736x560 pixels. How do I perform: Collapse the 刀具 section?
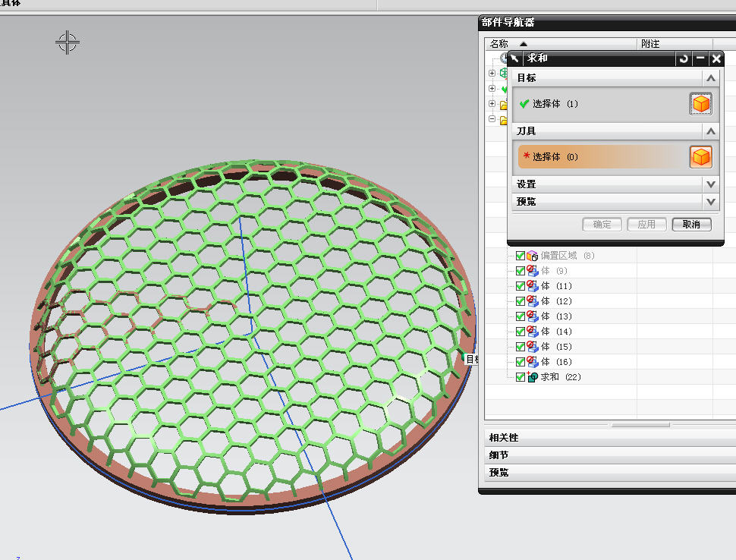[711, 131]
